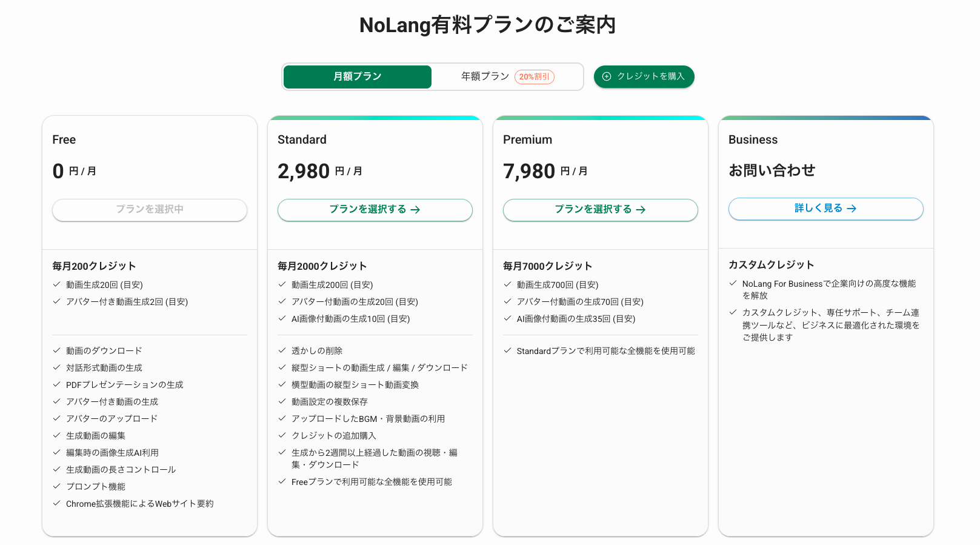The width and height of the screenshot is (980, 545).
Task: Open the クレジットを購入 button
Action: [x=644, y=77]
